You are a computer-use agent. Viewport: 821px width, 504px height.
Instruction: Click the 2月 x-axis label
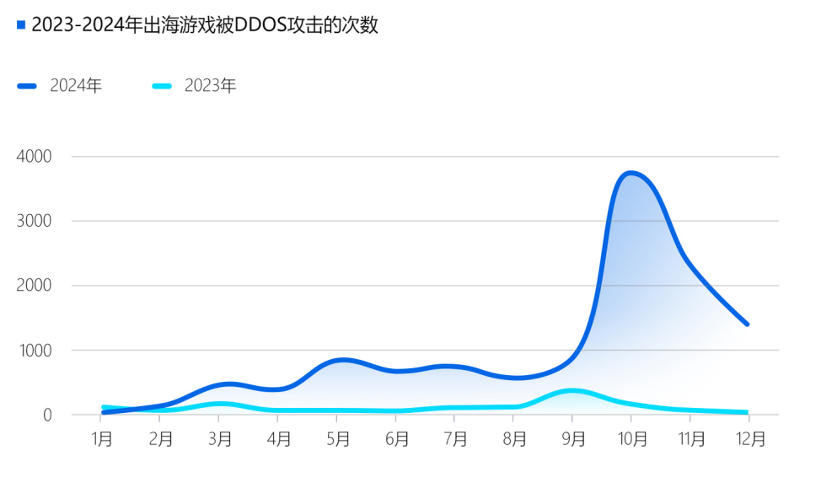161,438
